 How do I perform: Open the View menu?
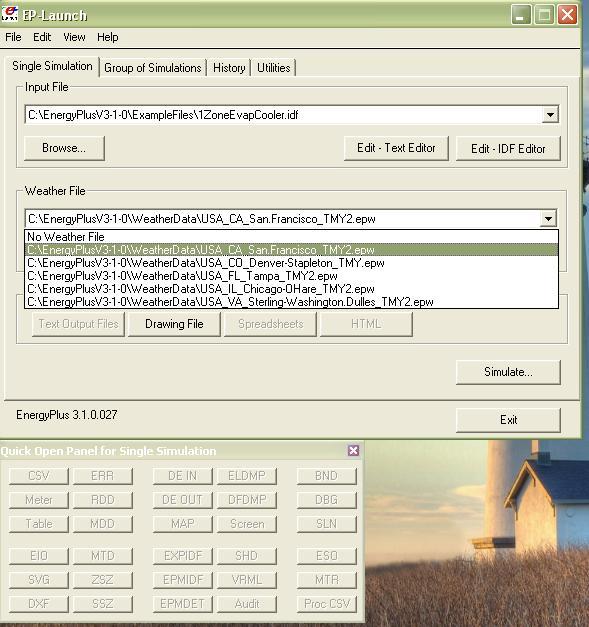pyautogui.click(x=74, y=37)
